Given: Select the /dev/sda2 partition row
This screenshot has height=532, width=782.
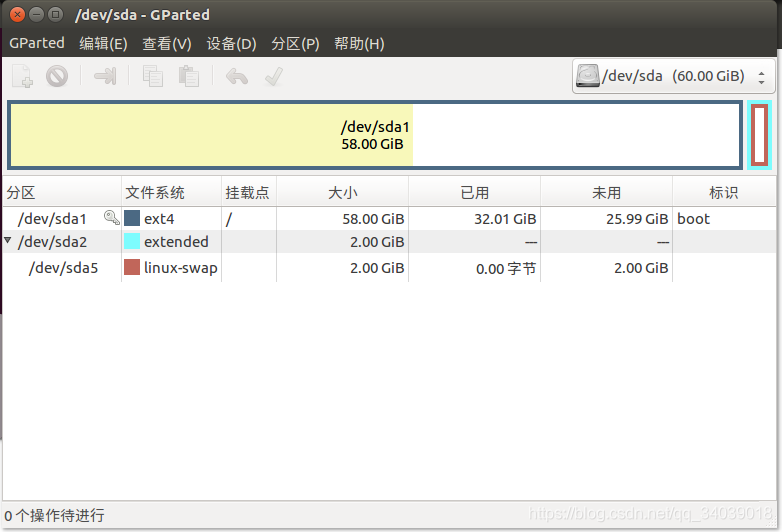Looking at the screenshot, I should click(390, 241).
